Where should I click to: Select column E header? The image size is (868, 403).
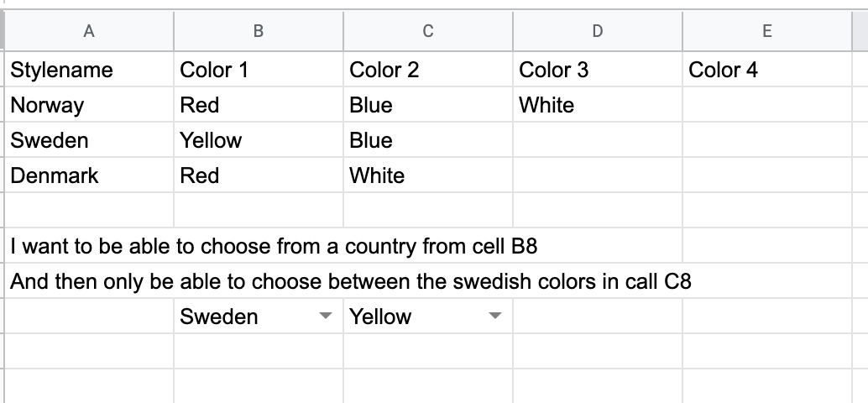pos(766,32)
